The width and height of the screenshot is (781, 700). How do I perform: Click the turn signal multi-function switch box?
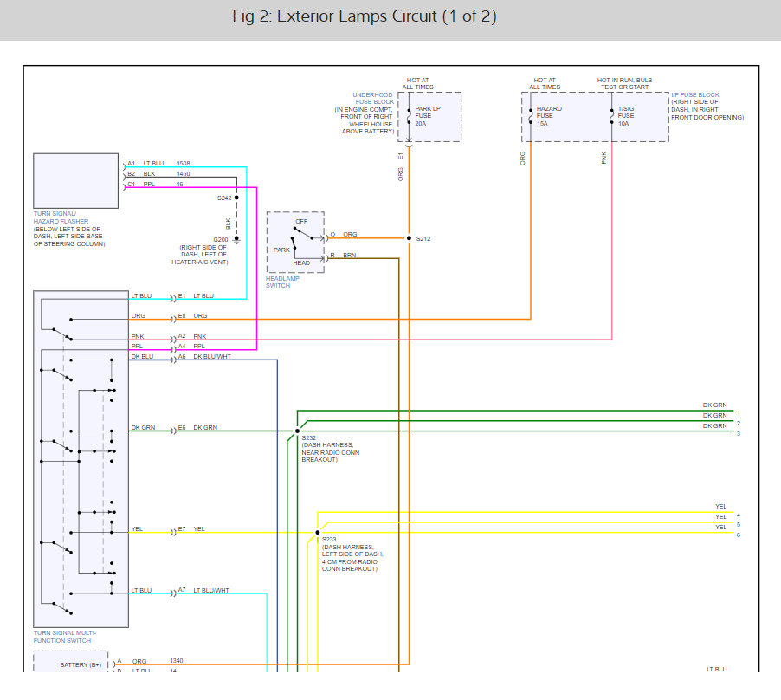click(81, 459)
